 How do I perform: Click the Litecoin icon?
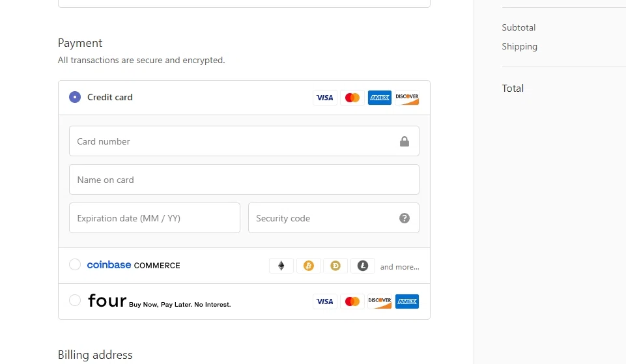[363, 266]
